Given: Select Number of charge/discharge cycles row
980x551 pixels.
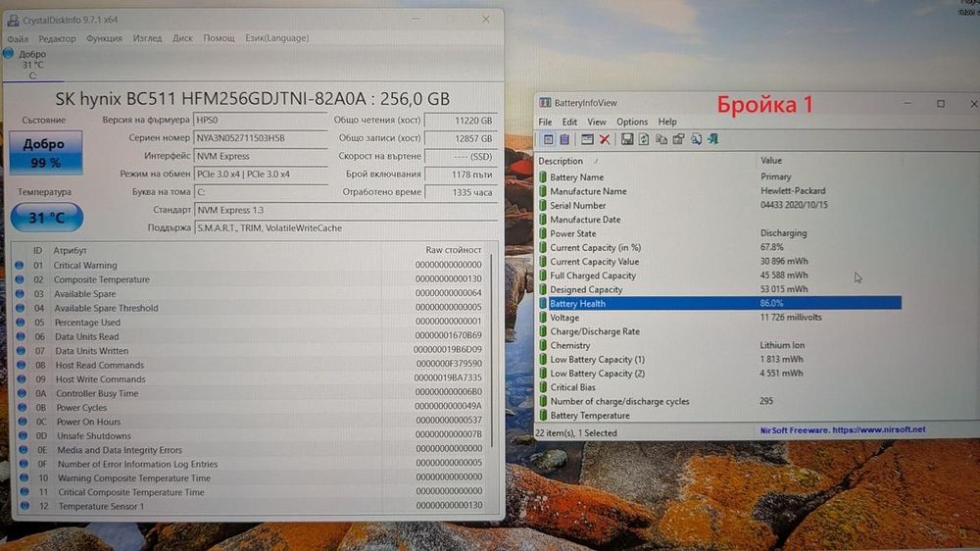Looking at the screenshot, I should coord(719,402).
